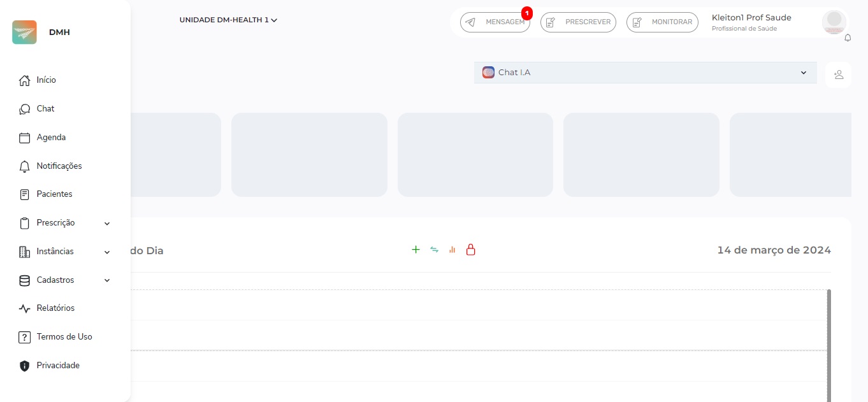Go to Pacientes in the sidebar
The image size is (868, 402).
point(54,194)
